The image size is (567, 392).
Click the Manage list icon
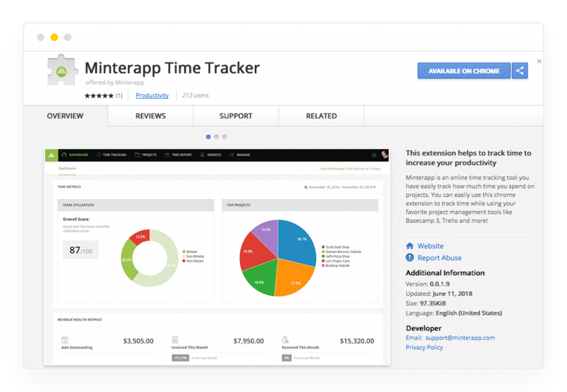[232, 155]
